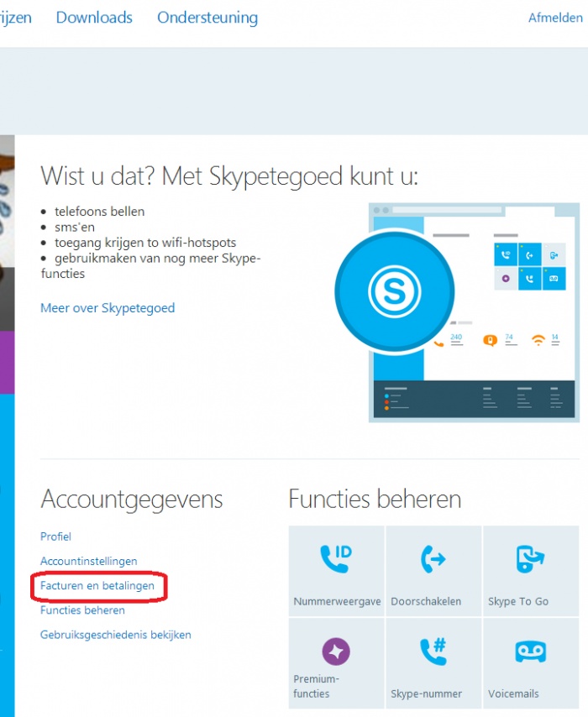Open the Doorschakelen call forwarding icon

tap(433, 559)
